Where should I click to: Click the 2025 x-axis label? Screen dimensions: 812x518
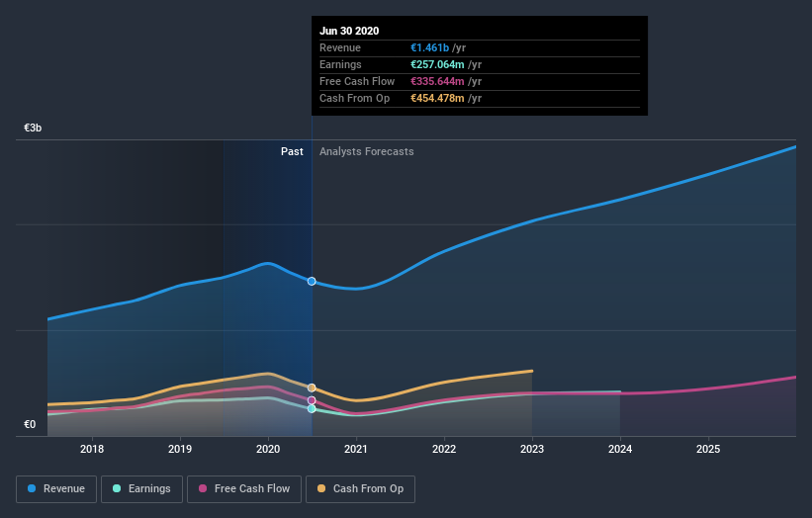pos(708,449)
